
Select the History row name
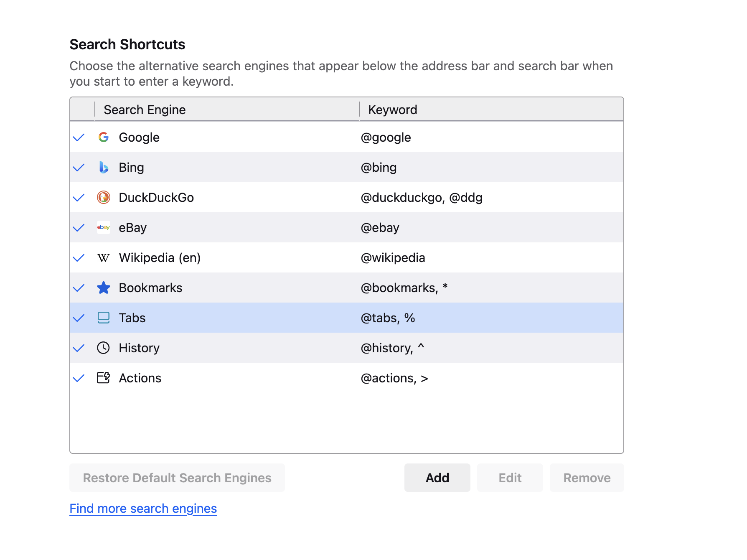pyautogui.click(x=139, y=348)
